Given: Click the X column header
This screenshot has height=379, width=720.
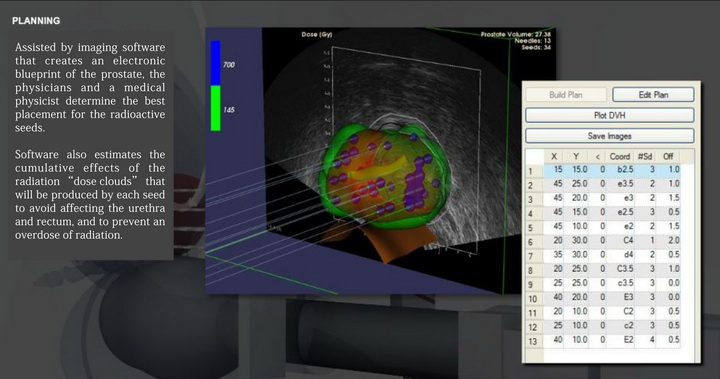Looking at the screenshot, I should point(554,157).
